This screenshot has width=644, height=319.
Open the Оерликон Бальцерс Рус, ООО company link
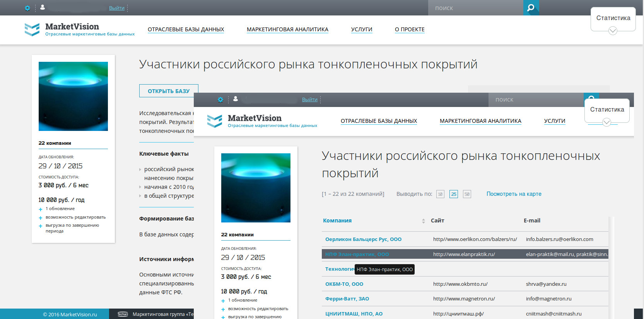coord(364,239)
